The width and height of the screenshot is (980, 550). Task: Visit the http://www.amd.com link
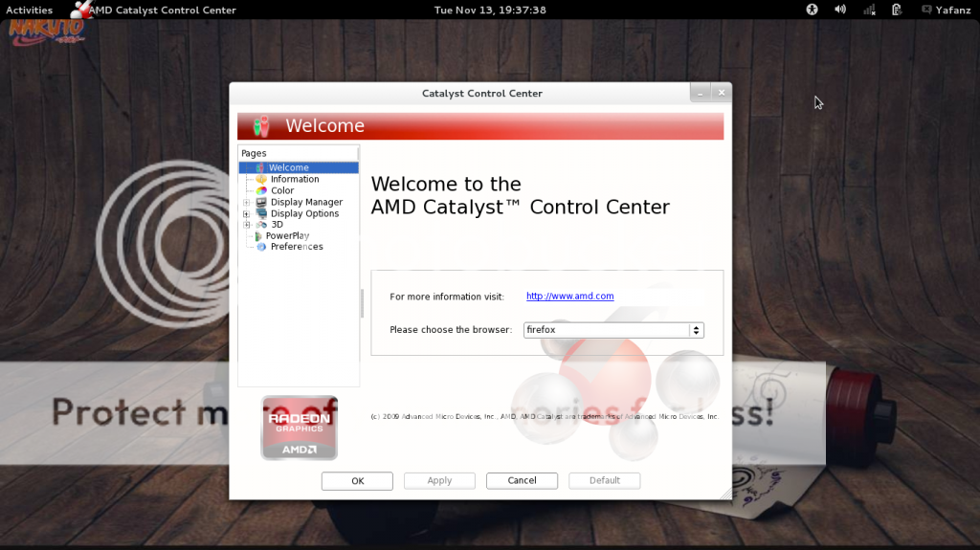pos(569,297)
